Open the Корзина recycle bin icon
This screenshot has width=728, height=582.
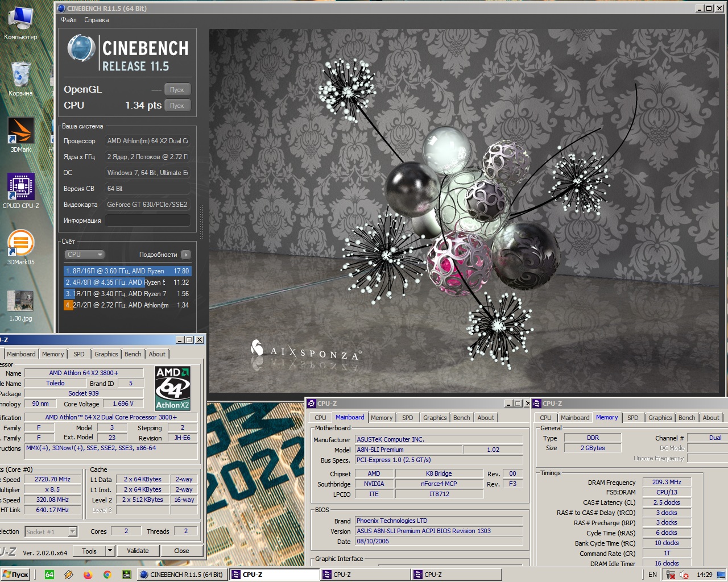tap(20, 78)
